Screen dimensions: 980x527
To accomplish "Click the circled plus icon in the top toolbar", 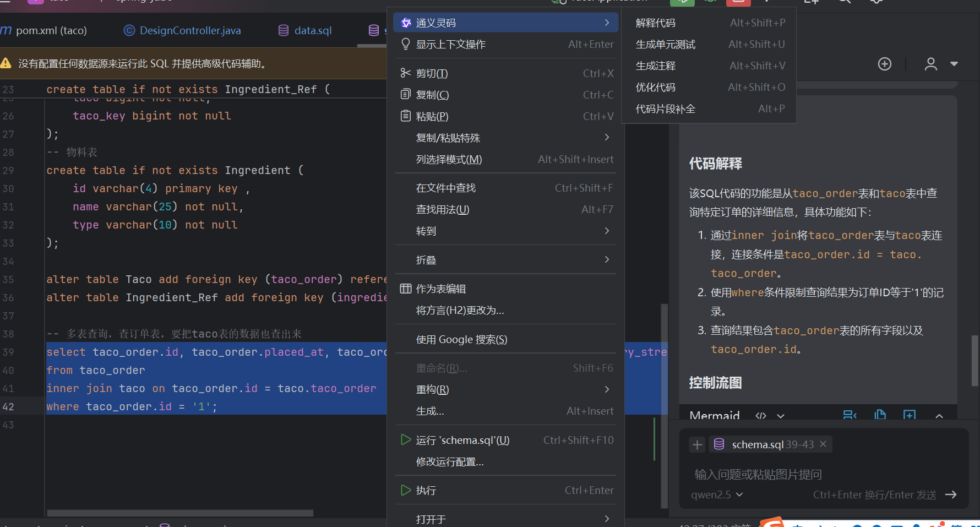I will (884, 64).
